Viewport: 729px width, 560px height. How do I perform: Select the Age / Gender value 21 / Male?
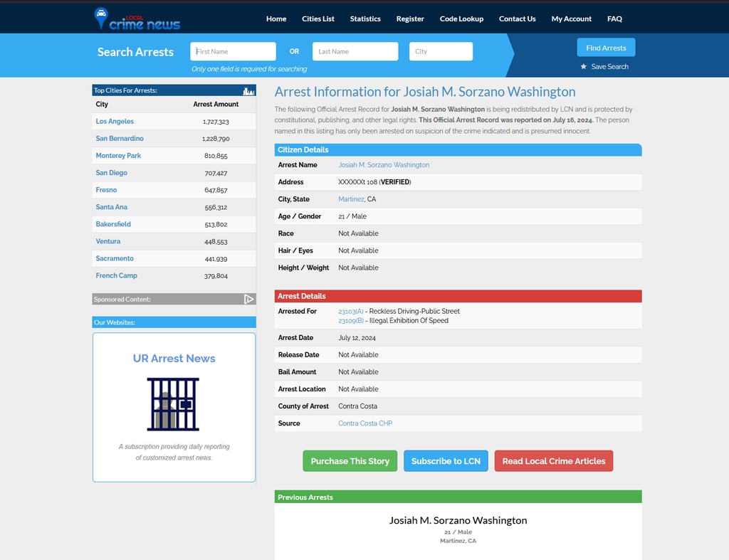352,216
